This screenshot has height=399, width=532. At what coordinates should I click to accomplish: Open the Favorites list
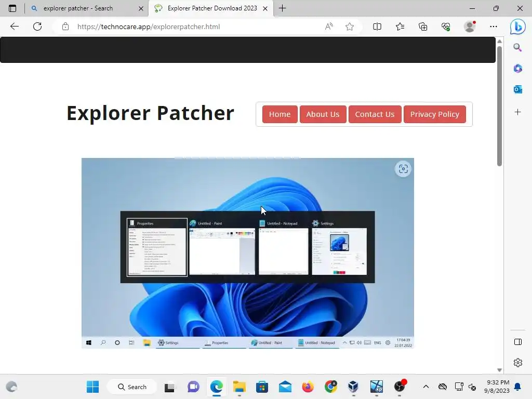400,26
